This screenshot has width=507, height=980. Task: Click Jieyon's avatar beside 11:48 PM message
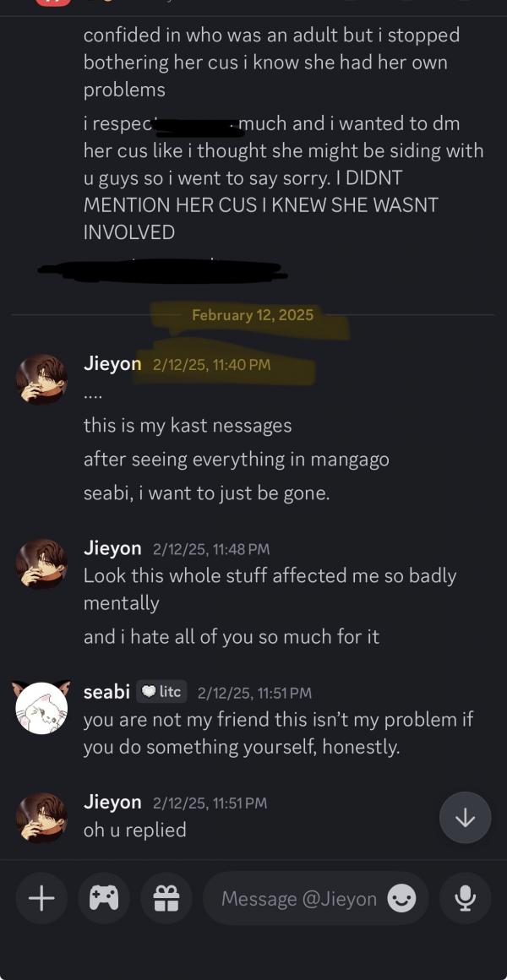point(41,563)
